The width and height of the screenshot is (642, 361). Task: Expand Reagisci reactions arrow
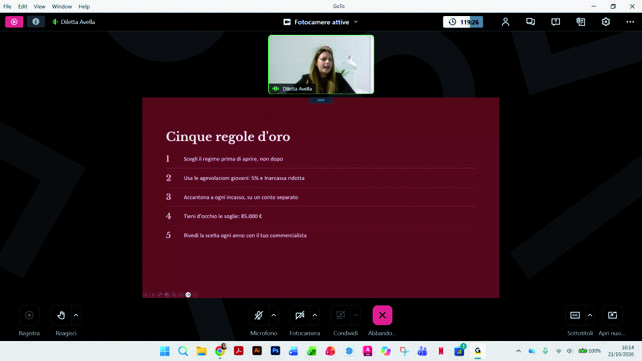(76, 315)
